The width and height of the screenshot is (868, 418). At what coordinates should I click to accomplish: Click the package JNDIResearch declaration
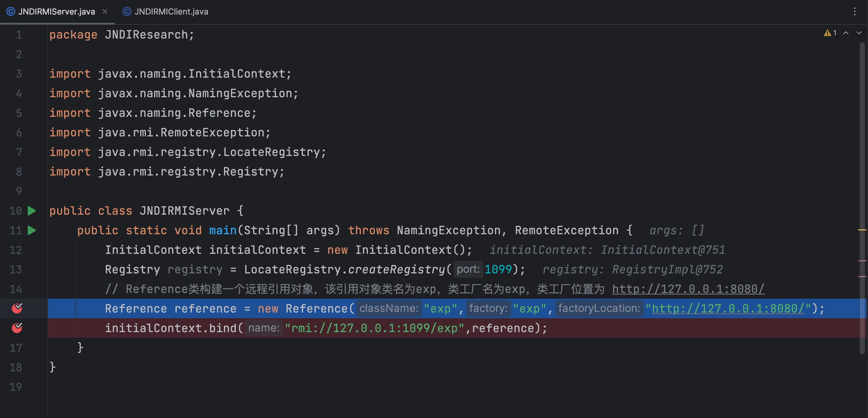122,35
